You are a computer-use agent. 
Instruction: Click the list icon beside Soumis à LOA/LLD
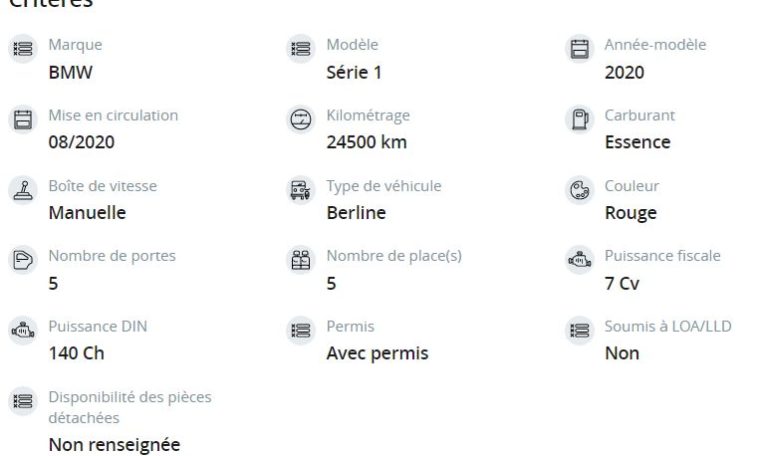pyautogui.click(x=578, y=330)
